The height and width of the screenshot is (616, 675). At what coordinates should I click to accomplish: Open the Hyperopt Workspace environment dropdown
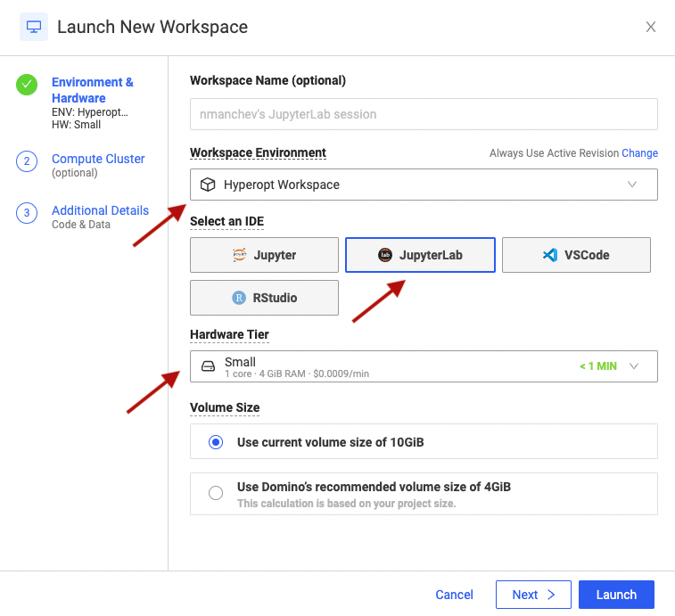pos(424,185)
